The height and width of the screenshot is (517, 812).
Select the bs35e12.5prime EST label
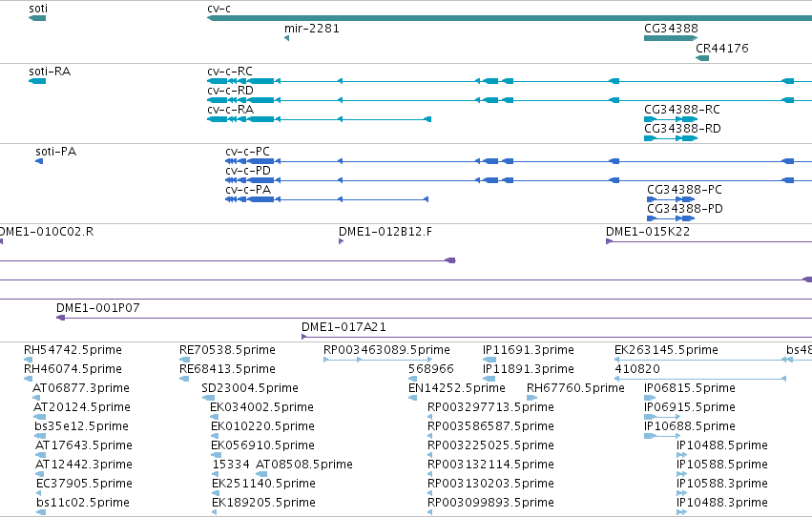(81, 427)
